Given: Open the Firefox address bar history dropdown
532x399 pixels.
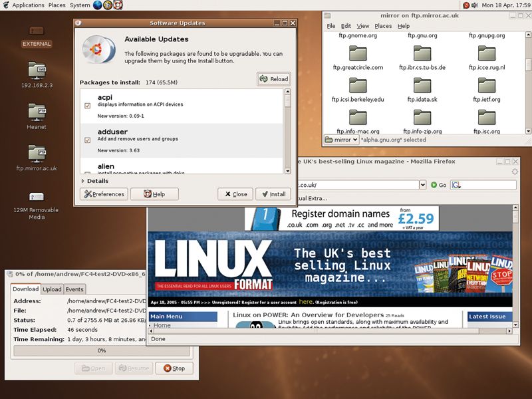Looking at the screenshot, I should click(x=422, y=185).
